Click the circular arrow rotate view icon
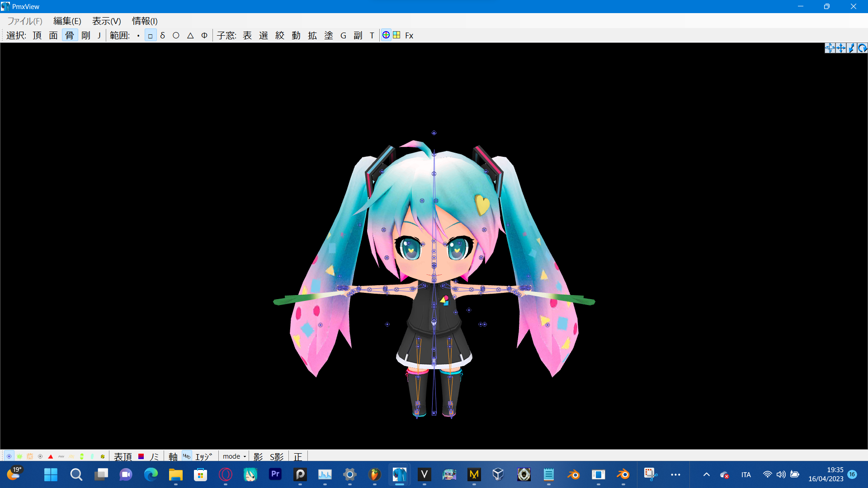The height and width of the screenshot is (488, 868). 862,48
